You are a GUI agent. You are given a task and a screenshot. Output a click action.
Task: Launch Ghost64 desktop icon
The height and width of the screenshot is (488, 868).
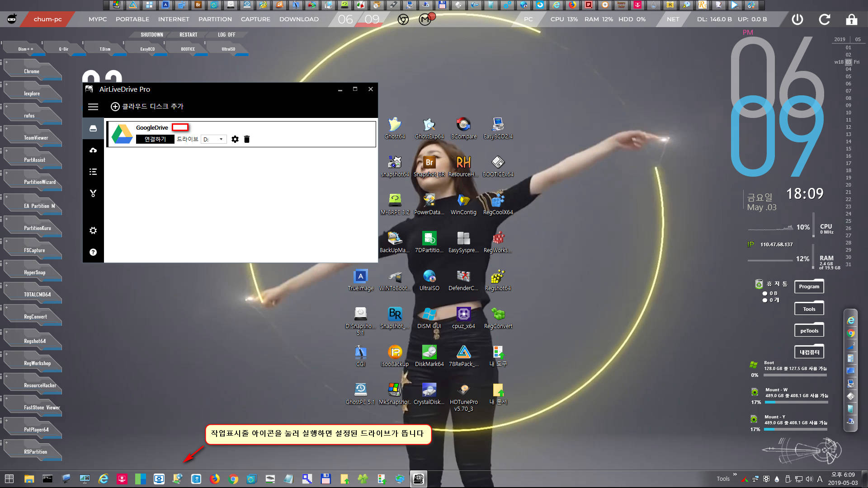tap(395, 128)
